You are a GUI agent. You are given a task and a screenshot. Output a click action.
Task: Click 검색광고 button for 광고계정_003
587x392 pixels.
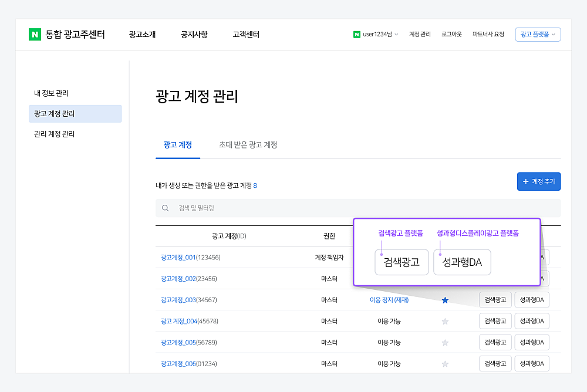(495, 300)
